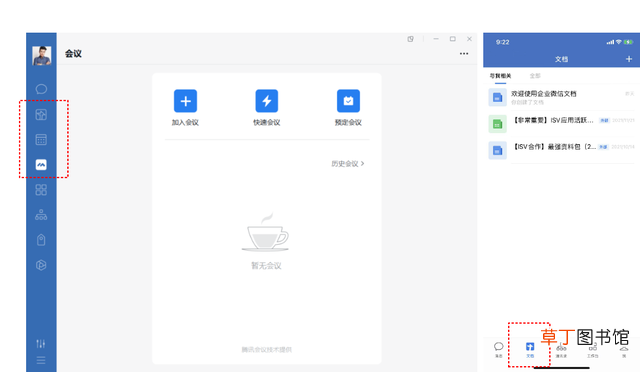640x372 pixels.
Task: Click the tag-shaped icon in the sidebar
Action: click(41, 240)
